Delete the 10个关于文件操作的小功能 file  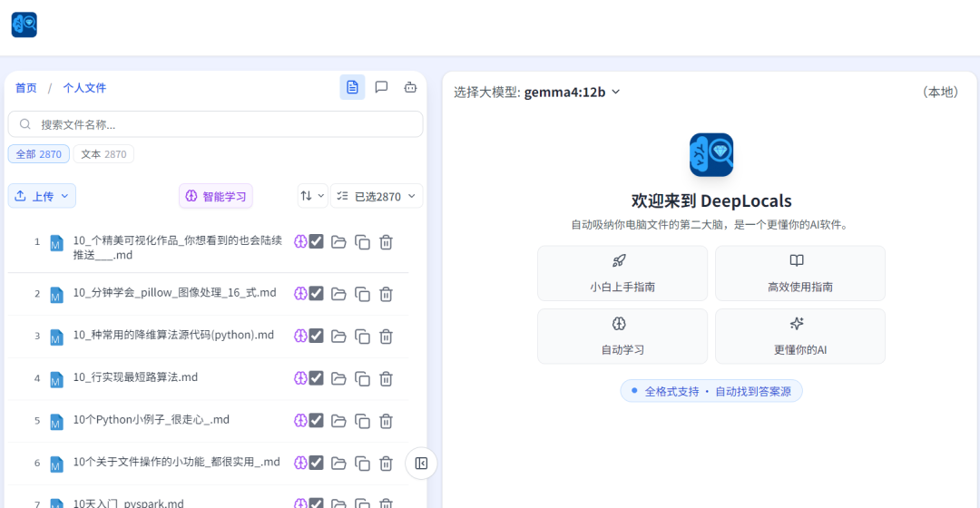tap(387, 463)
